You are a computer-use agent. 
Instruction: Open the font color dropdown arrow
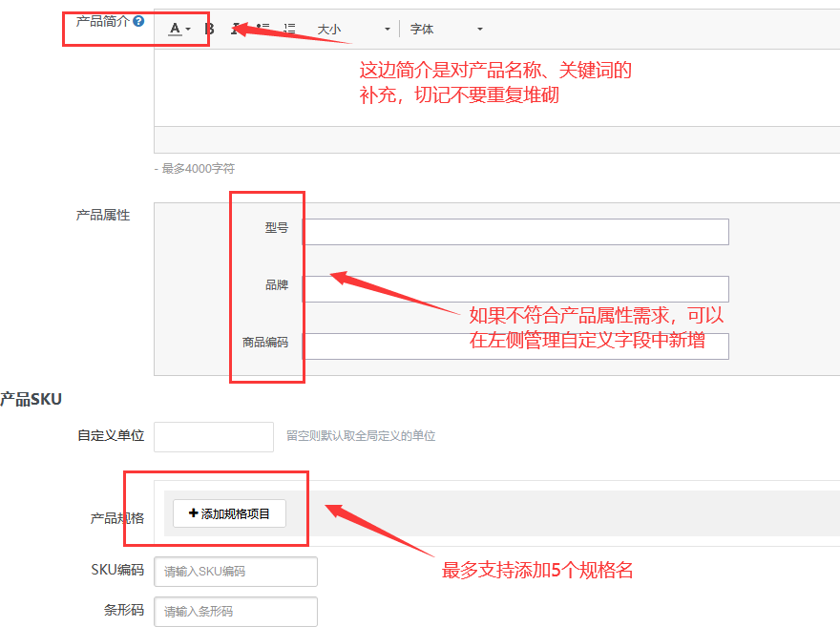point(188,30)
